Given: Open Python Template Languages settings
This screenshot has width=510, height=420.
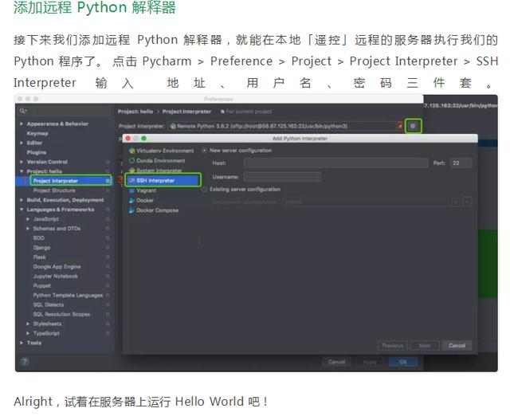Looking at the screenshot, I should click(x=68, y=295).
